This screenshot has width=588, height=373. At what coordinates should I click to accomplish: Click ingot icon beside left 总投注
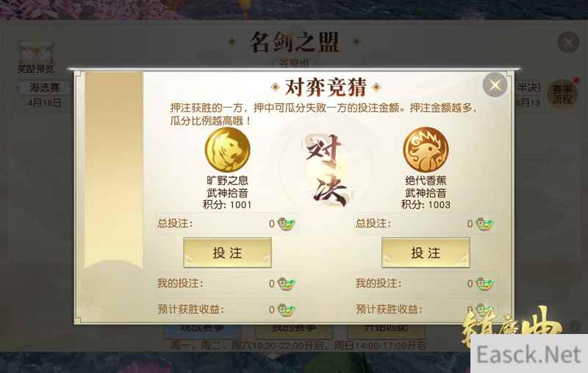tap(287, 224)
